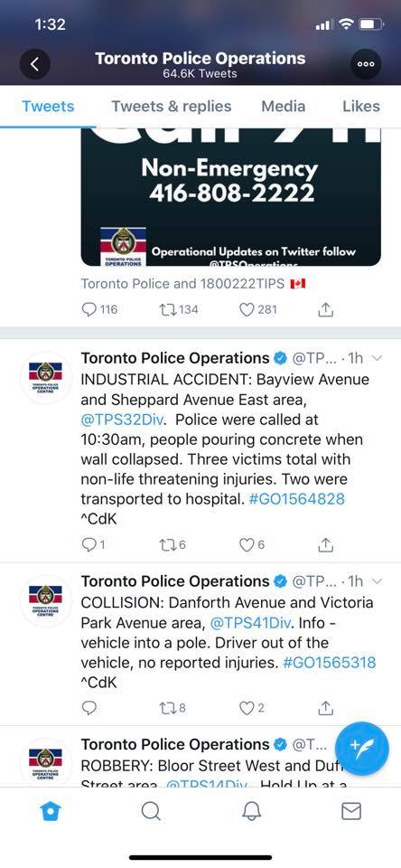Like the Industrial Accident tweet
The image size is (401, 868).
pyautogui.click(x=252, y=544)
